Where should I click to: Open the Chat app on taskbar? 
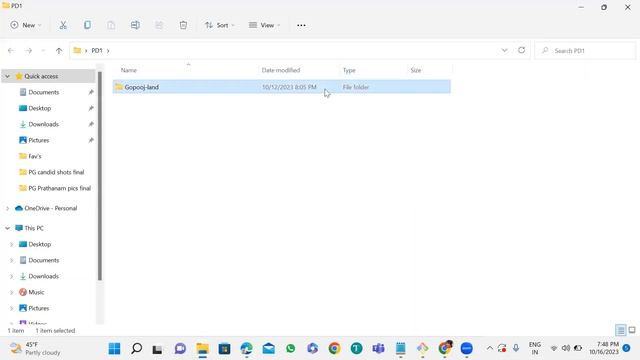180,349
